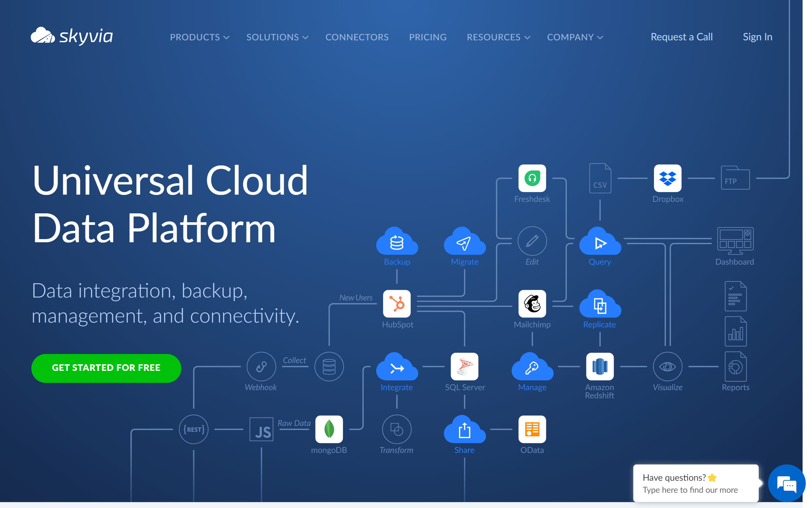Click the Amazon Redshift connector icon

click(x=600, y=366)
